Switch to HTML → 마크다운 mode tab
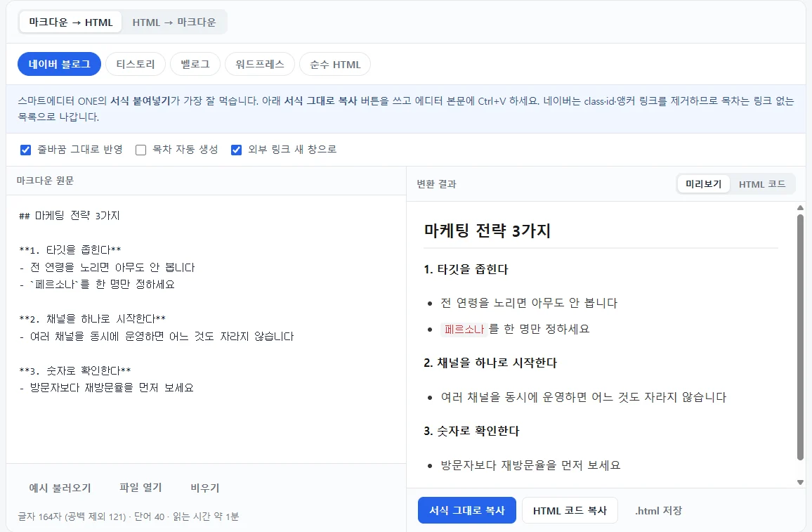Image resolution: width=812 pixels, height=532 pixels. pyautogui.click(x=174, y=22)
